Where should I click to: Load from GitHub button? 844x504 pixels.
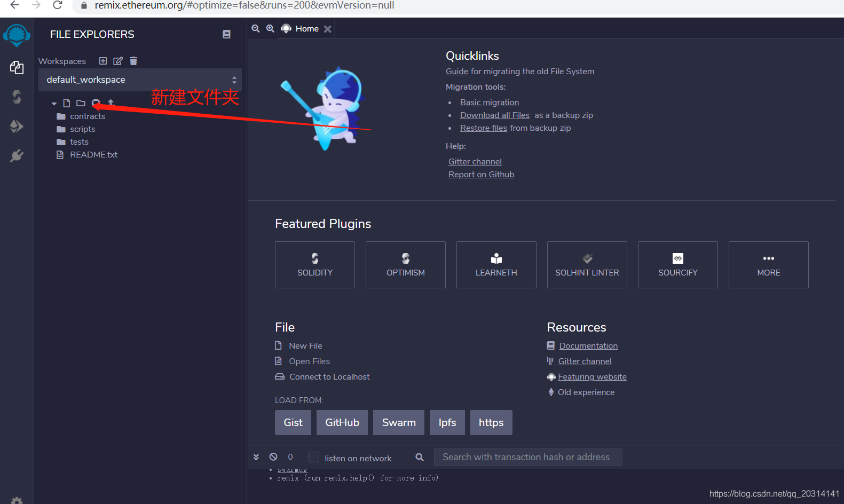342,422
